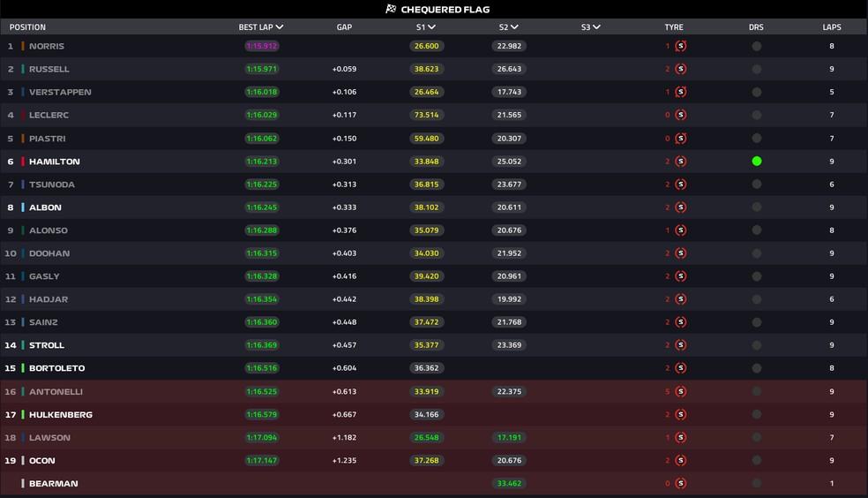Click Ocon's best lap 1:17.147
Viewport: 868px width, 498px height.
point(262,460)
